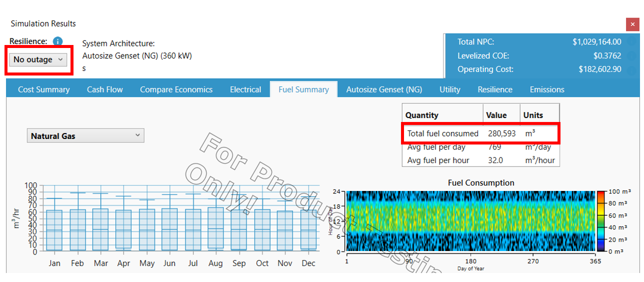
Task: Open the Autosize Genset (NG) tab
Action: tap(384, 89)
